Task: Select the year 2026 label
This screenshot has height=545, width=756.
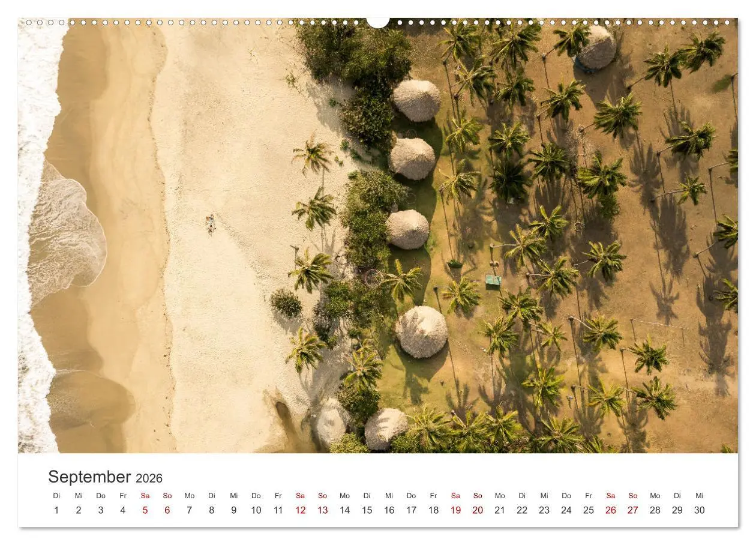Action: [x=149, y=478]
